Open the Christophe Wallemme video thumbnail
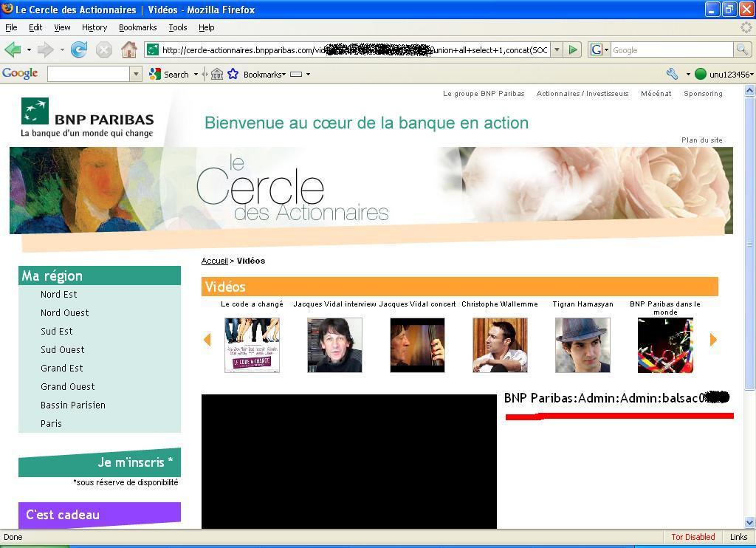Screen dimensions: 756x548 pos(500,345)
